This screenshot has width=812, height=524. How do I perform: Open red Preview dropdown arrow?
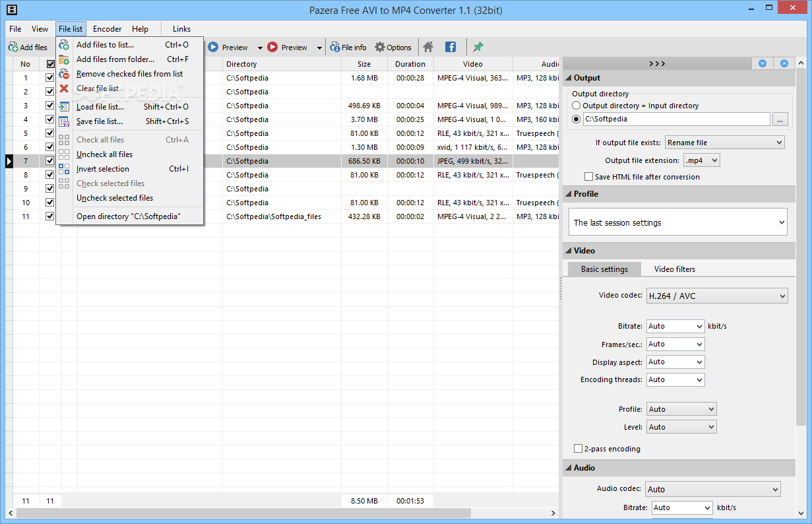319,48
